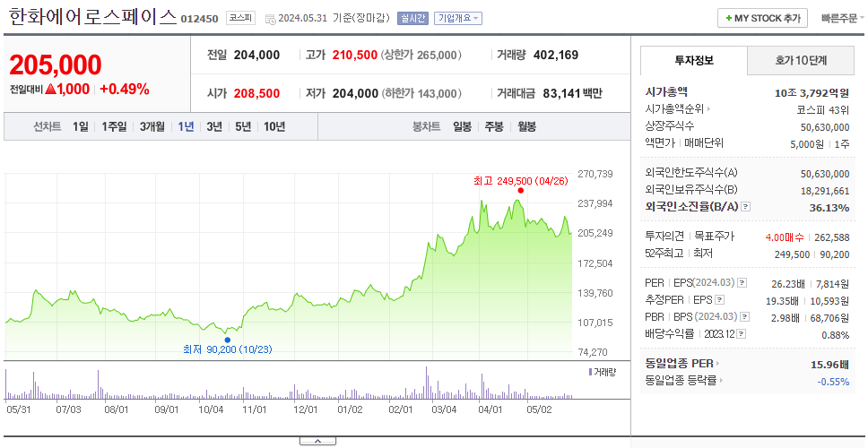868x448 pixels.
Task: Select the 3년 line chart period
Action: tap(214, 126)
